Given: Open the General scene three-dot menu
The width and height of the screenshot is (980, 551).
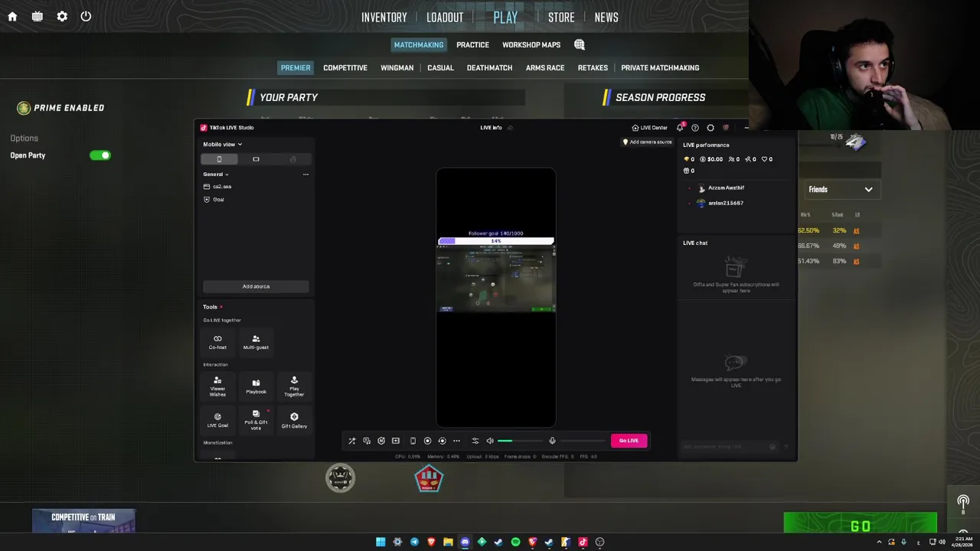Looking at the screenshot, I should coord(305,174).
